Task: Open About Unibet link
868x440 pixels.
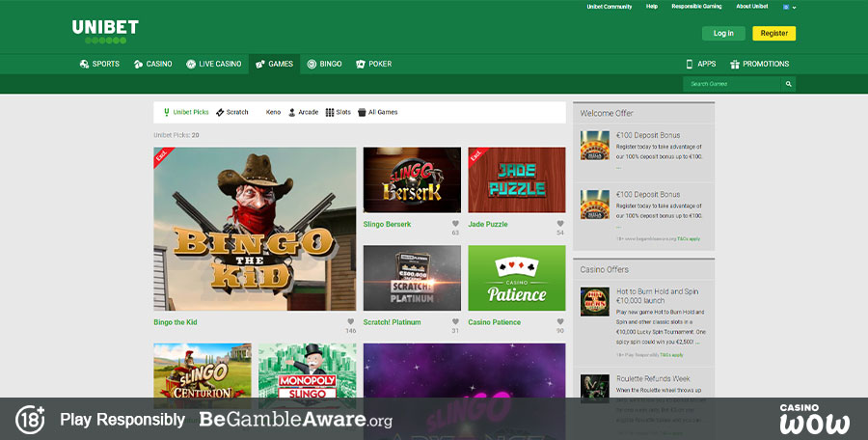Action: (x=751, y=7)
